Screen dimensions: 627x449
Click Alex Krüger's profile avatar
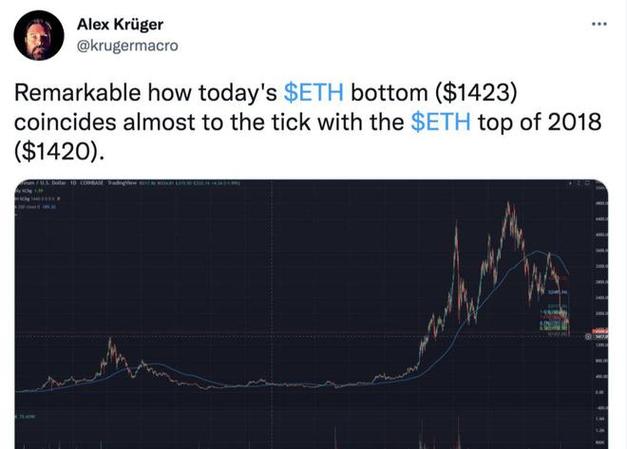coord(36,36)
